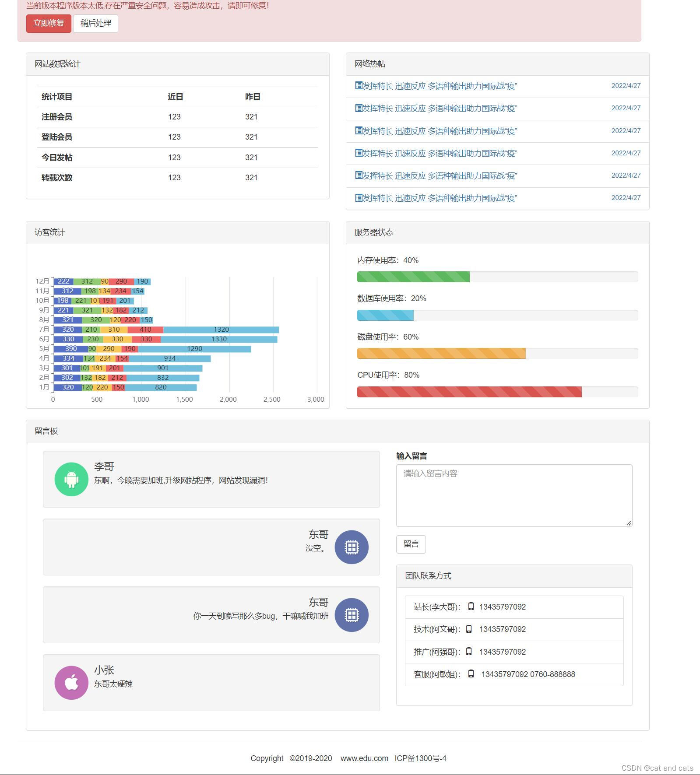Click phone icon for 推广(阿强哥)
Screen dimensions: 700x775
(x=469, y=652)
